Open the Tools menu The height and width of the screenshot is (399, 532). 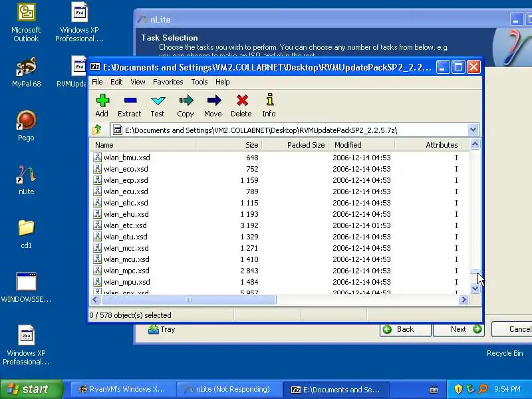pyautogui.click(x=199, y=82)
